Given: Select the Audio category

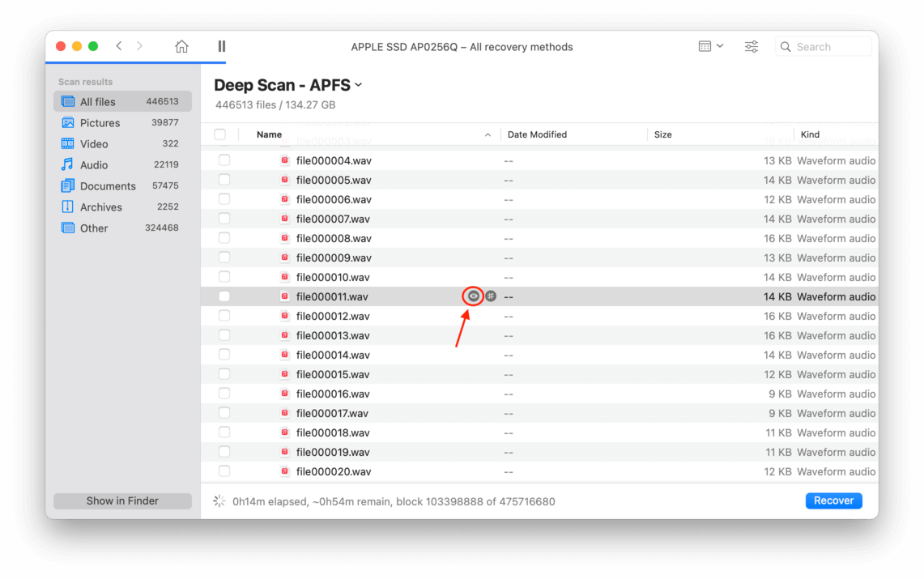Looking at the screenshot, I should pos(122,165).
